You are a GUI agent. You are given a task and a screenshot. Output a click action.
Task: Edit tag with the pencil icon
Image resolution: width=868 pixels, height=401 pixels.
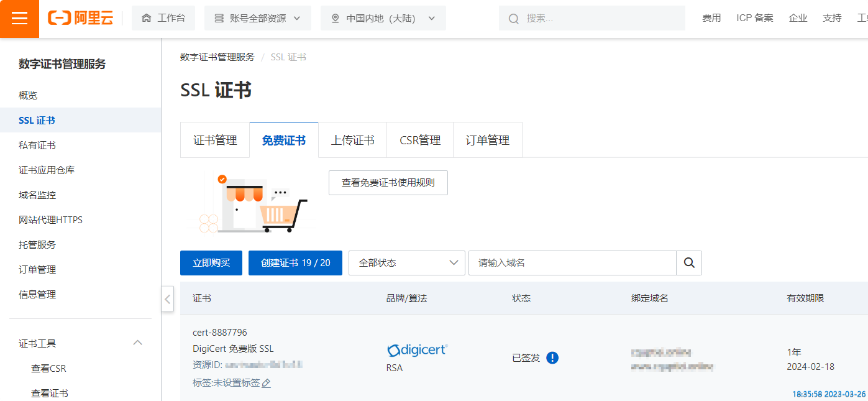pos(266,383)
